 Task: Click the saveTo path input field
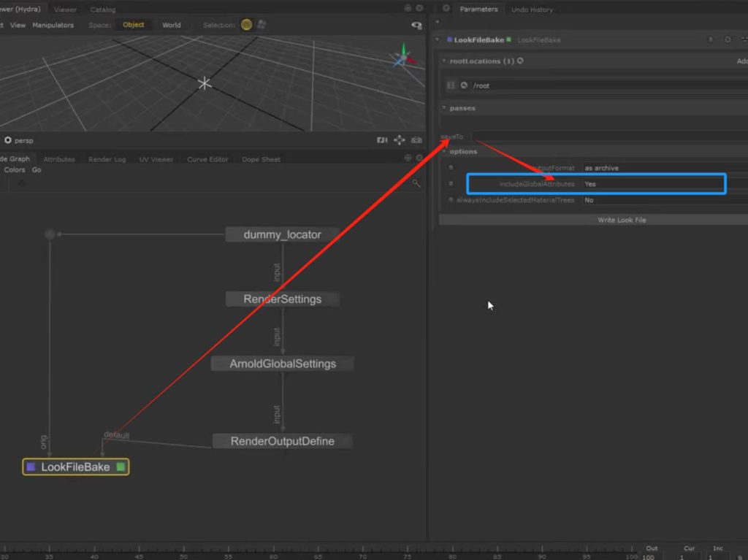tap(606, 137)
